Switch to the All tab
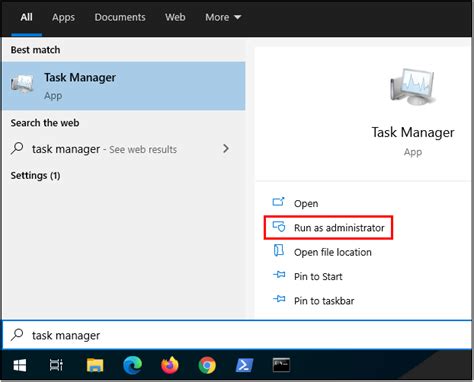474x382 pixels. (26, 17)
